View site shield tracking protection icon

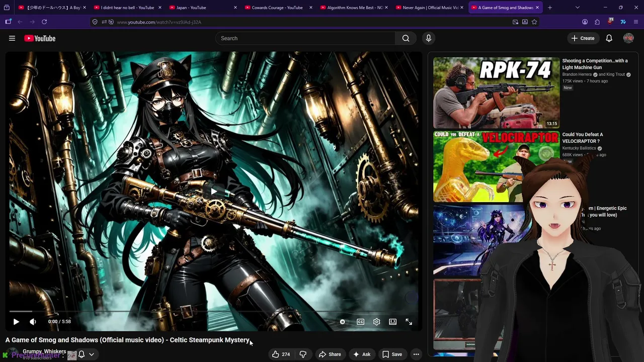95,22
